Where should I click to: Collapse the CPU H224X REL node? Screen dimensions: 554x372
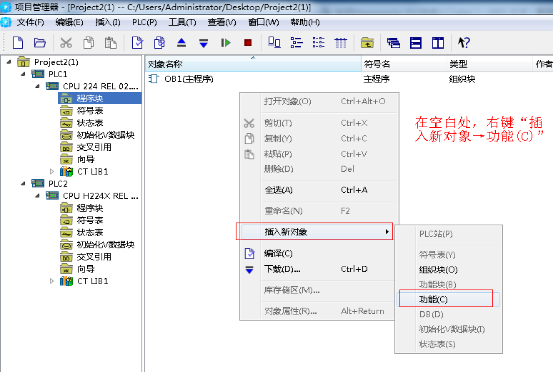point(37,196)
